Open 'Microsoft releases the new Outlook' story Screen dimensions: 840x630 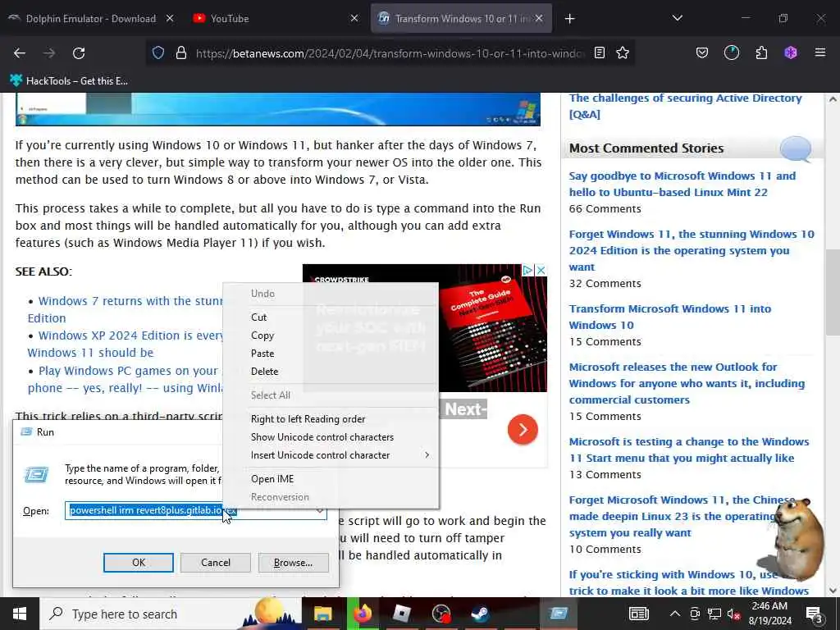(x=687, y=383)
